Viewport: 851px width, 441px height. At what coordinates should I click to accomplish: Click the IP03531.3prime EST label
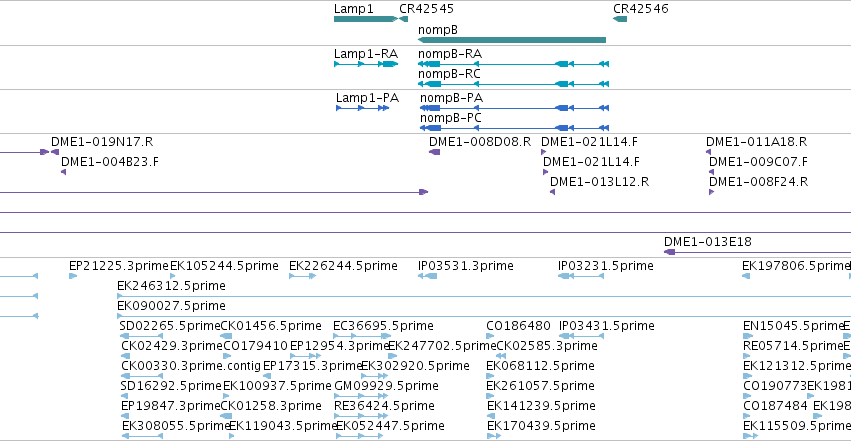tap(466, 266)
